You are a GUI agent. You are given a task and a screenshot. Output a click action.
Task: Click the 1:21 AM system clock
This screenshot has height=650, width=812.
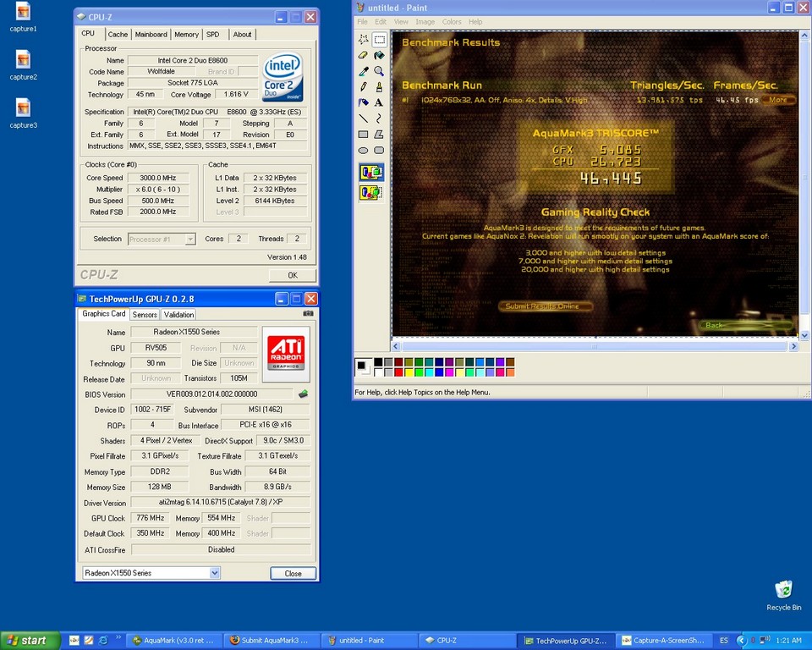pyautogui.click(x=788, y=641)
